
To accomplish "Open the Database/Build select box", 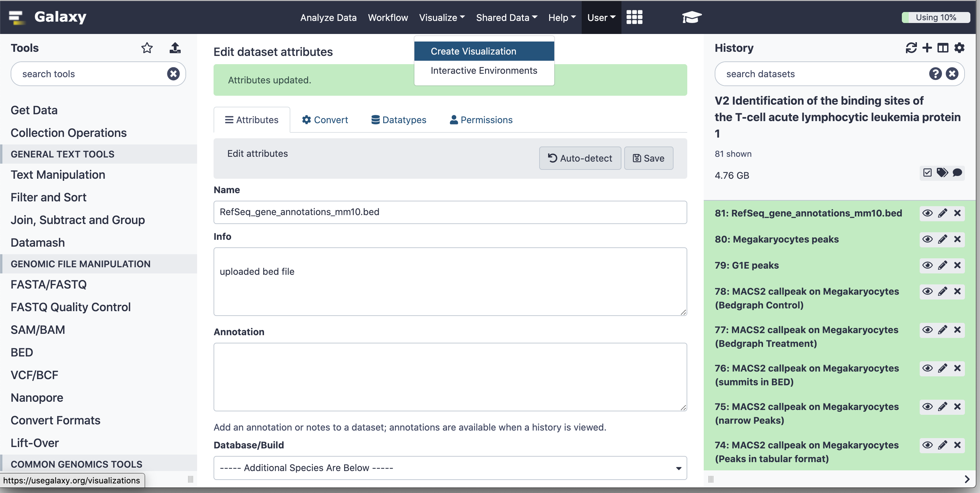I will click(x=450, y=468).
